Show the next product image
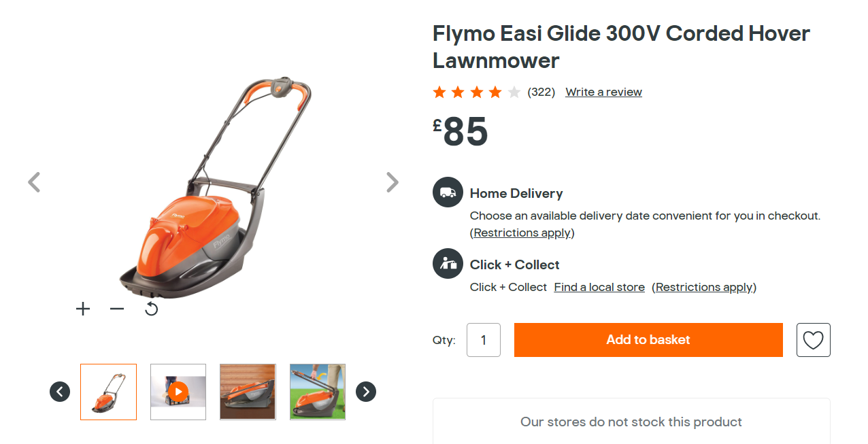This screenshot has height=444, width=868. tap(393, 182)
